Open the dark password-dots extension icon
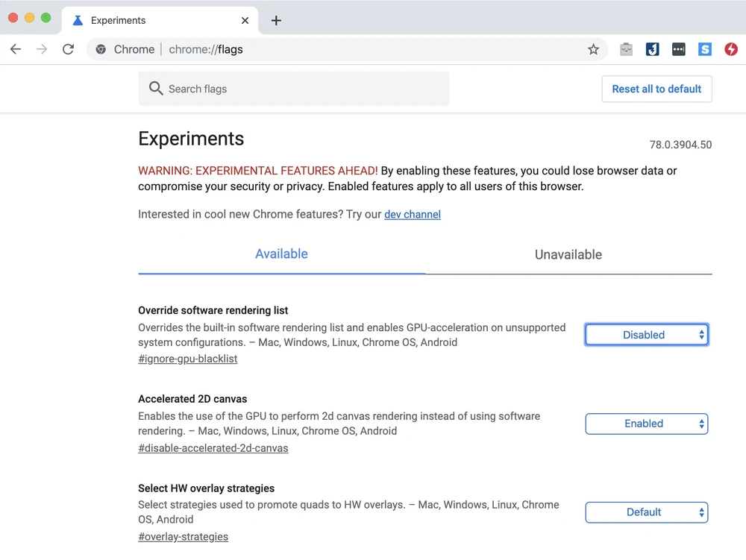 coord(678,49)
